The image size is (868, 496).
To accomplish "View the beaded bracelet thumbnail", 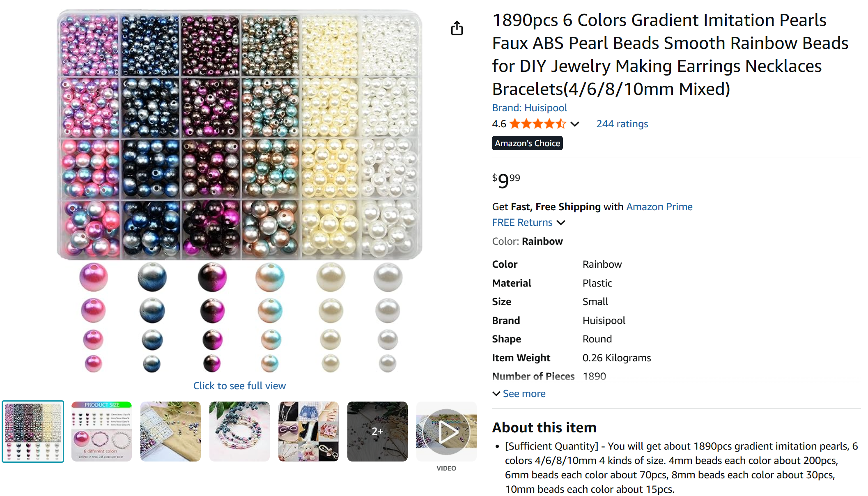I will click(239, 432).
